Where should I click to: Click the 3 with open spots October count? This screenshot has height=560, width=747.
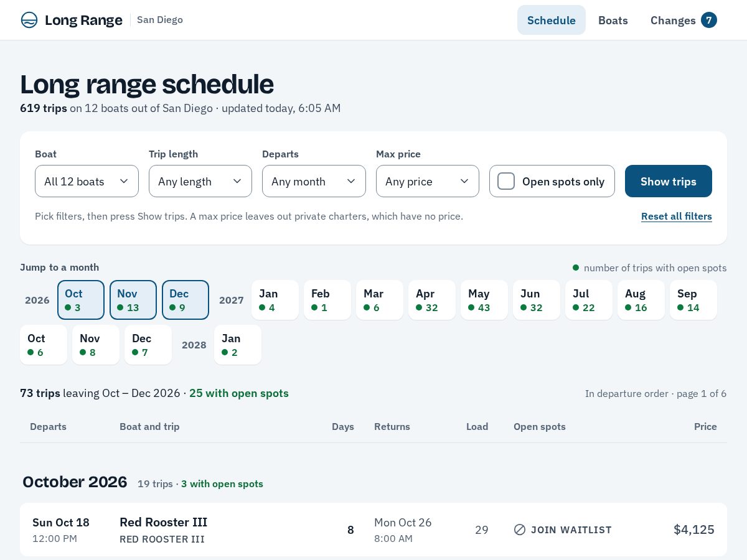click(x=222, y=484)
